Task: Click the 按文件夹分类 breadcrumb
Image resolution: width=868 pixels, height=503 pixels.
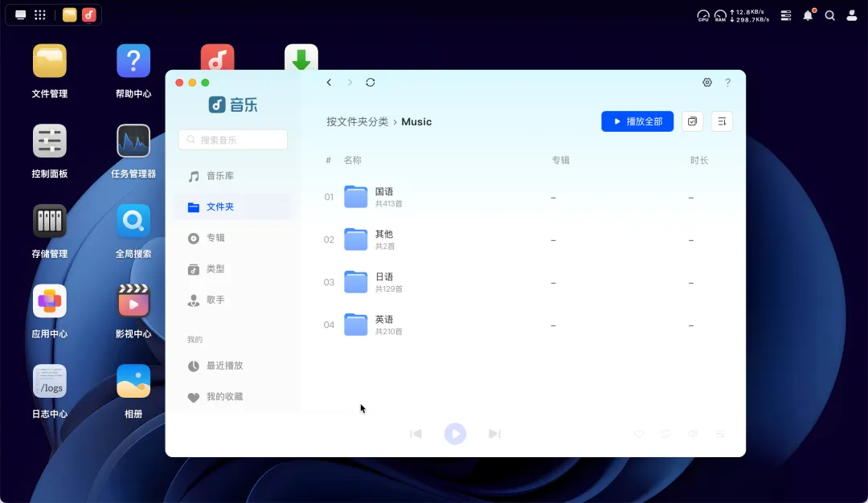Action: tap(357, 122)
